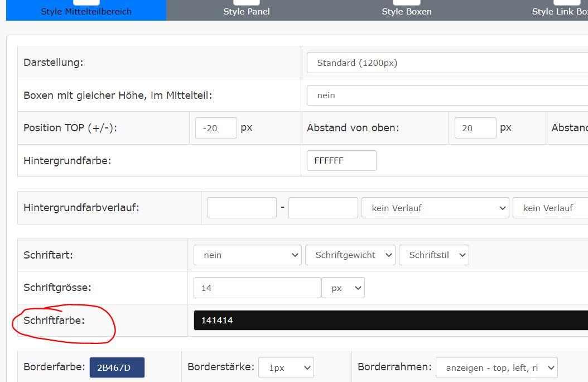This screenshot has width=588, height=382.
Task: Expand the Schriftart dropdown showing nein
Action: (247, 255)
